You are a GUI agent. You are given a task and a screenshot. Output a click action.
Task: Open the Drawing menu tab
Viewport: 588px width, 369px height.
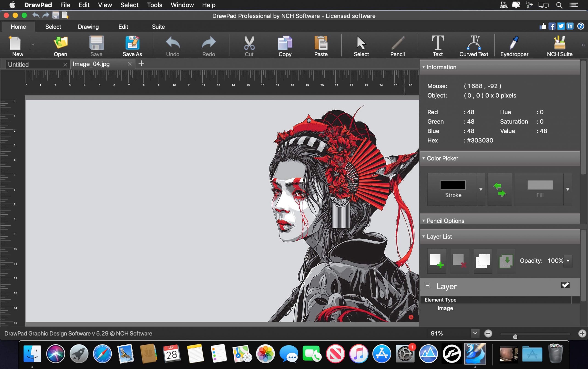point(88,26)
